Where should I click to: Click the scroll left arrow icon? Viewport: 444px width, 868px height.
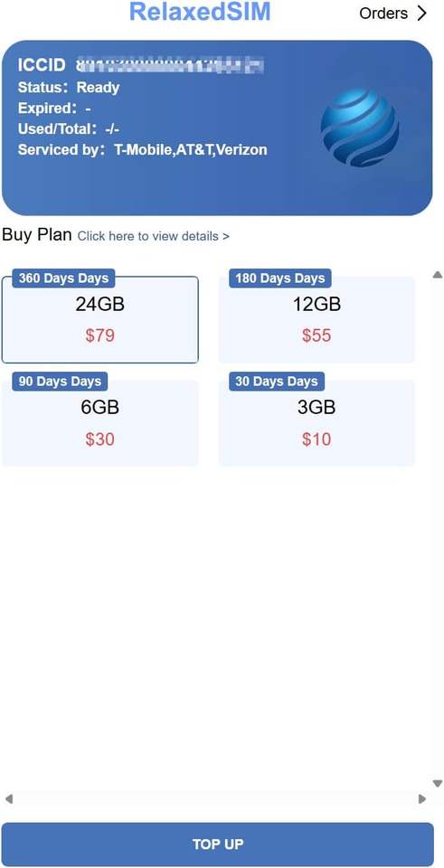coord(8,798)
